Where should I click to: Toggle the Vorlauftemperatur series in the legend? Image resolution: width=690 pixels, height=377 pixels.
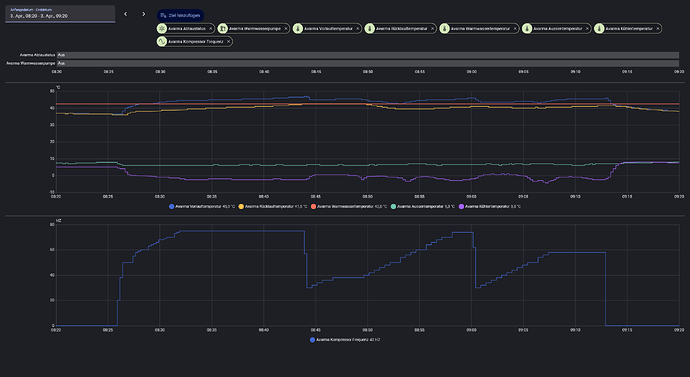click(202, 206)
